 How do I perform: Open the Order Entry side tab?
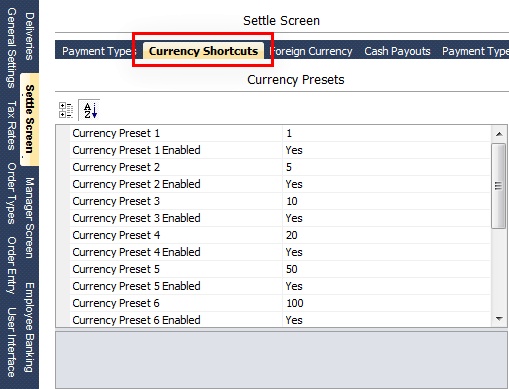coord(11,265)
